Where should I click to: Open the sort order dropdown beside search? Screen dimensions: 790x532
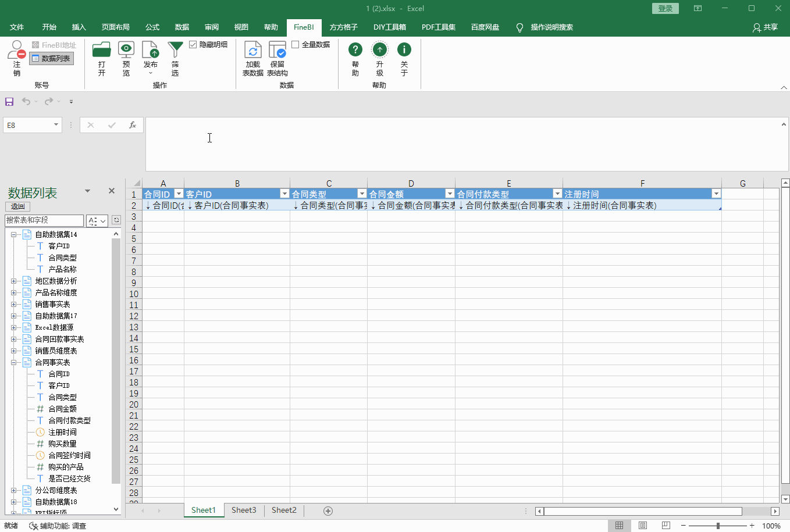click(x=98, y=221)
